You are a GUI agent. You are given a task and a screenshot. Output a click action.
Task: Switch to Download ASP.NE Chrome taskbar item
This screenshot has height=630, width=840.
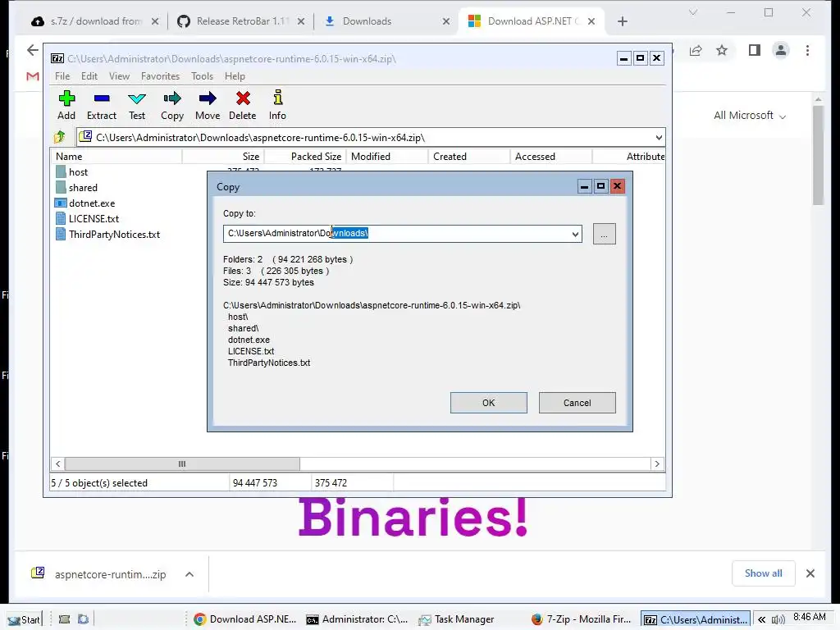pos(244,619)
